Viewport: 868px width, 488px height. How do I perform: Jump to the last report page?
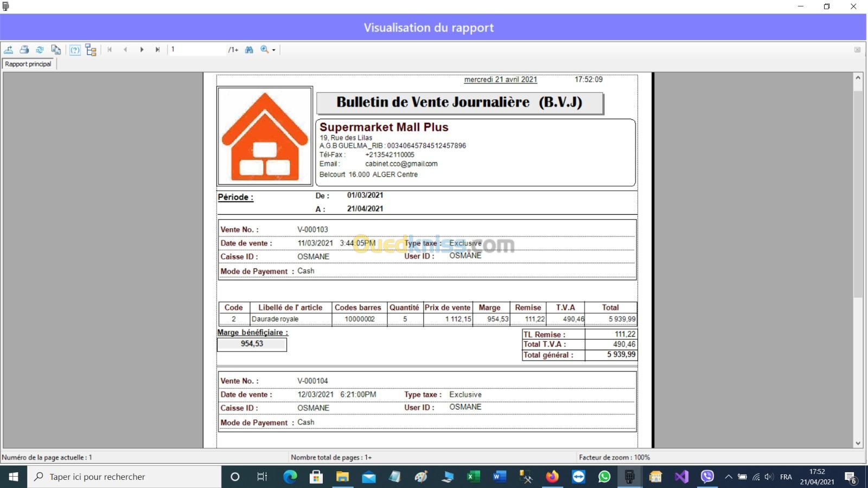tap(157, 50)
